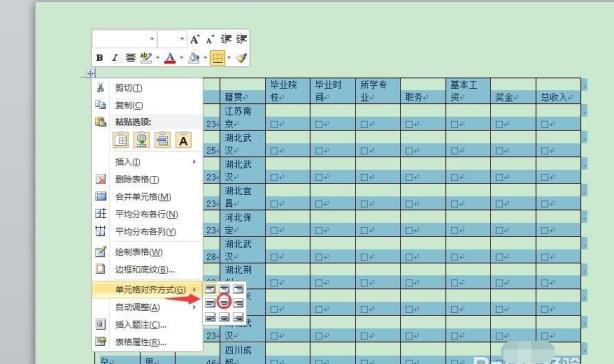Viewport: 614px width, 364px height.
Task: Choose 绘制表格(W) menu entry
Action: [x=147, y=252]
